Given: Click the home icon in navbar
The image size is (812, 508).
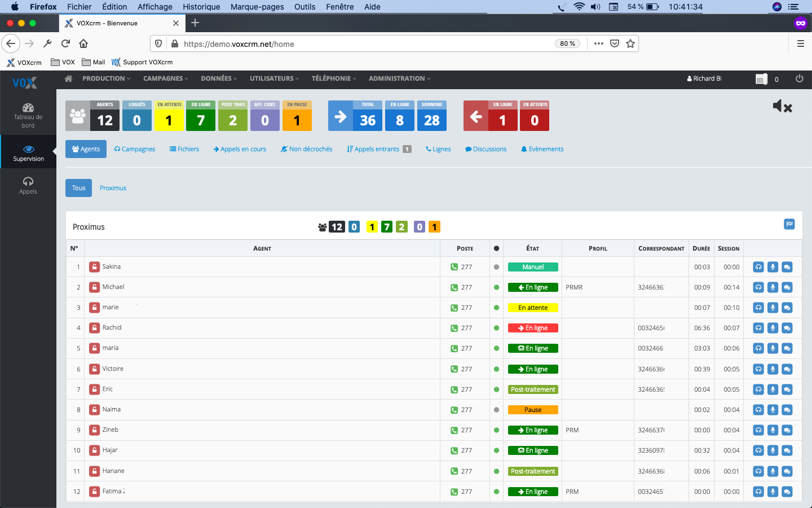Looking at the screenshot, I should (68, 78).
